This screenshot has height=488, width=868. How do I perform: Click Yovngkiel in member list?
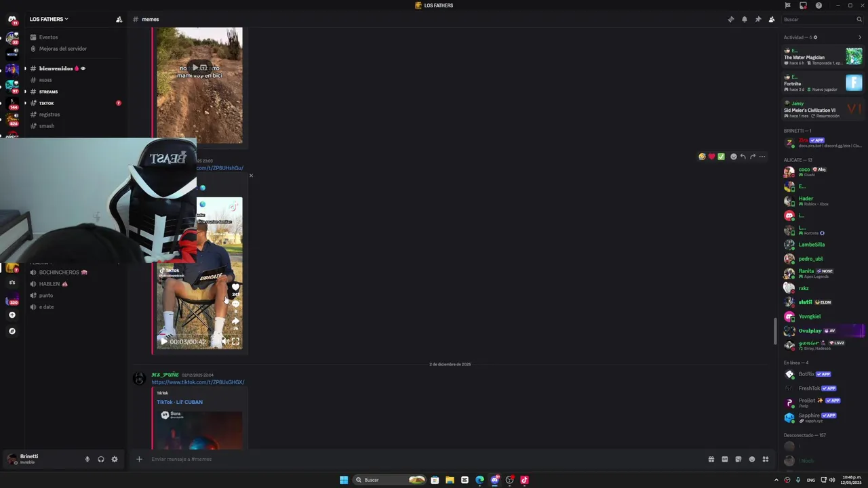click(823, 317)
